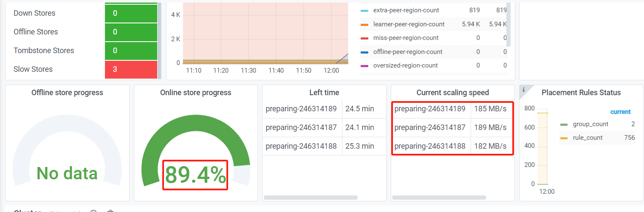
Task: Sort the legend by the current column
Action: point(621,112)
